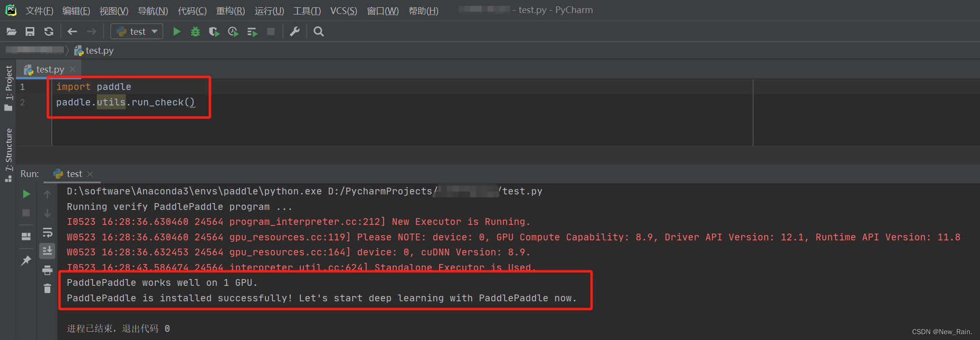Click the paddle.utils.run_check() code line
This screenshot has width=980, height=340.
(x=126, y=103)
